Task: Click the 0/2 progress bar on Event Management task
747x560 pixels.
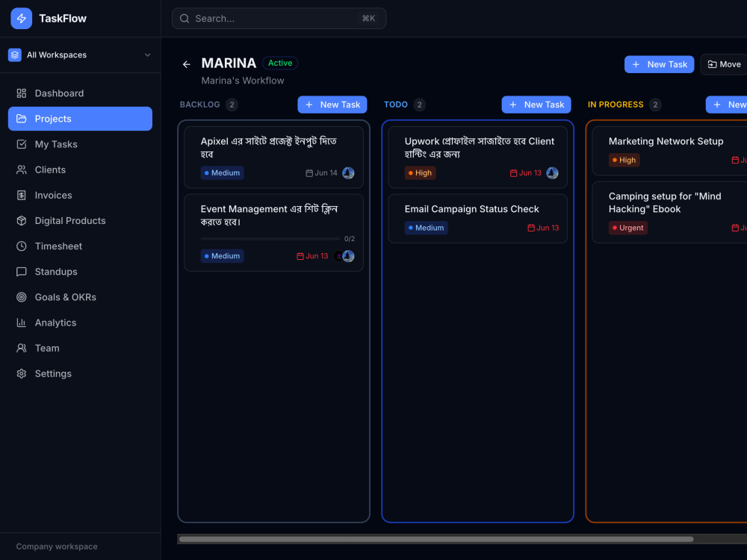Action: pos(270,239)
